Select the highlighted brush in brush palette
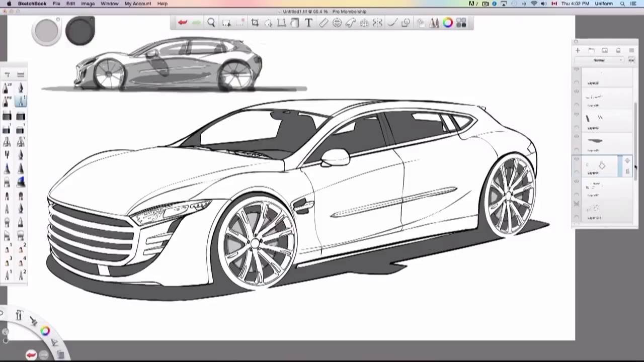The height and width of the screenshot is (362, 644). click(21, 102)
